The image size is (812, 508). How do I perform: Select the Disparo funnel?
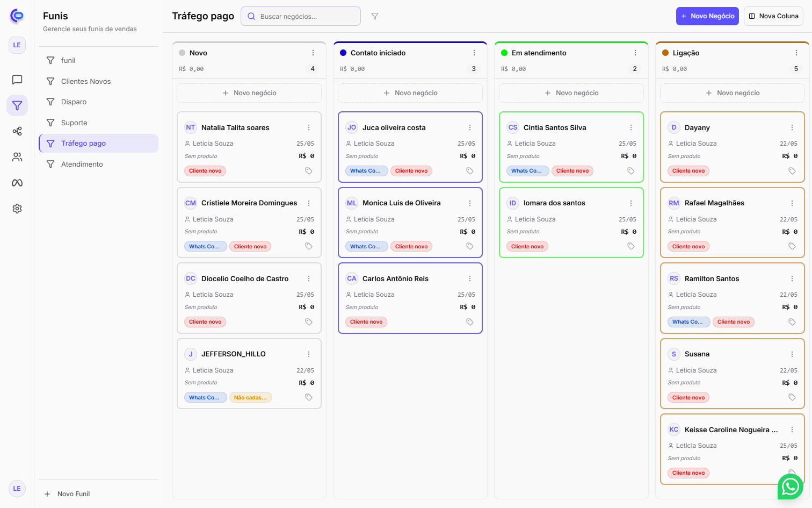99,102
